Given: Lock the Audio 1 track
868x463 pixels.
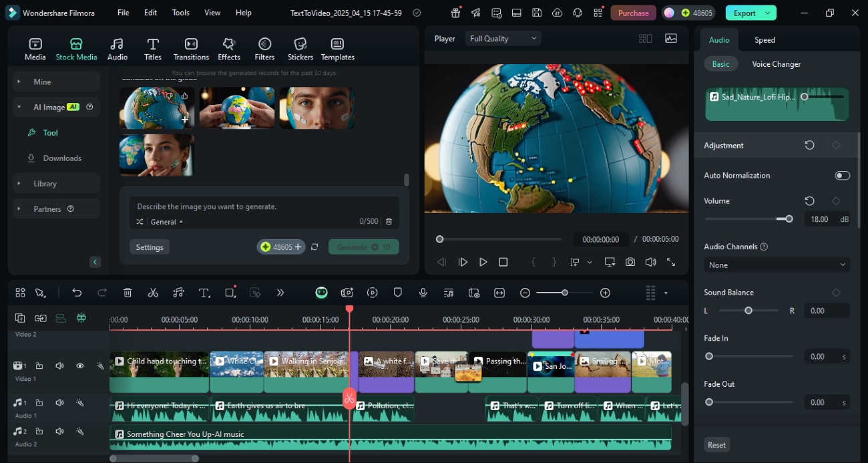Looking at the screenshot, I should pos(39,403).
